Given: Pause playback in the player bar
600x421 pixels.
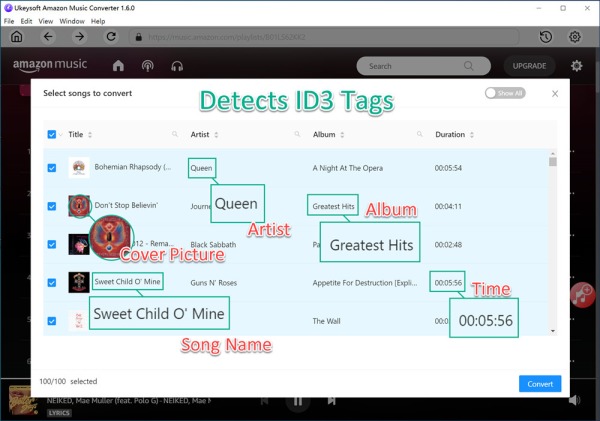Looking at the screenshot, I should pyautogui.click(x=298, y=401).
